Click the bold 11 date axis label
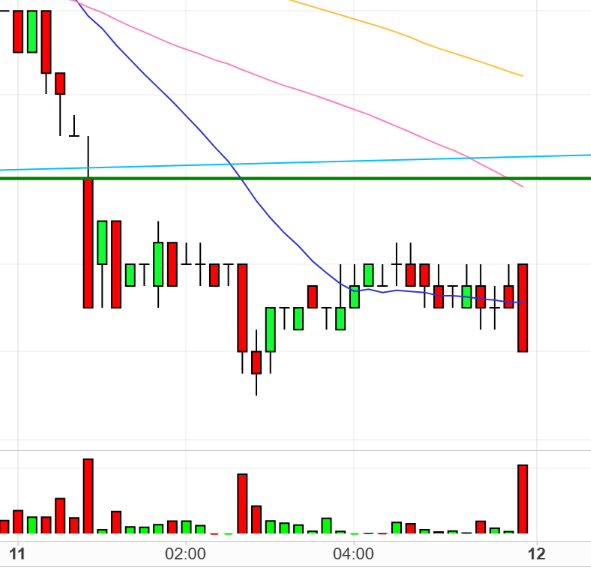The image size is (591, 568). click(x=17, y=554)
